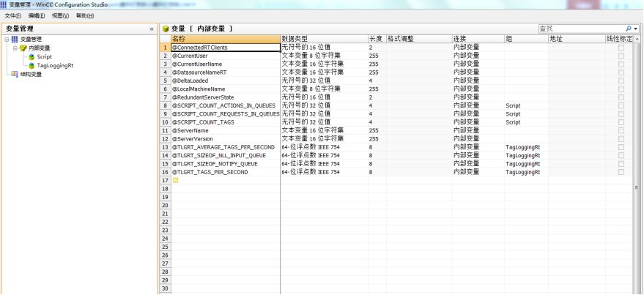Open the 文件(F) menu
This screenshot has height=295, width=644.
click(13, 15)
